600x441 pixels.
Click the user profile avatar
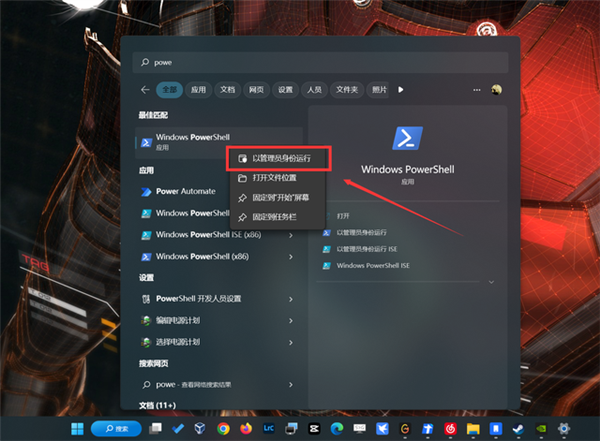pyautogui.click(x=496, y=90)
